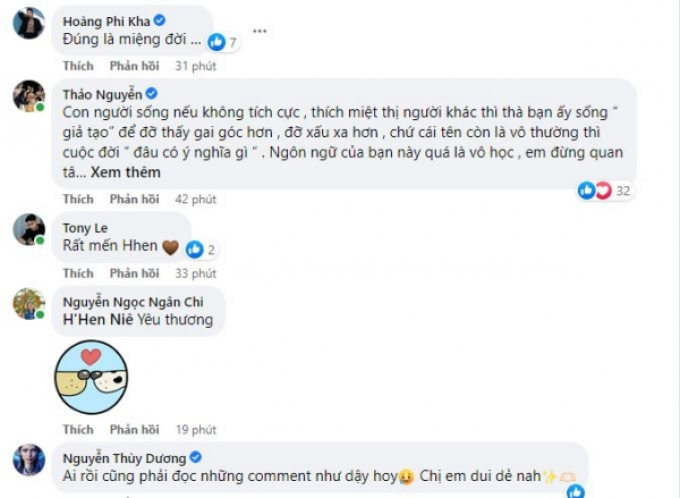The image size is (680, 498).
Task: Click the verified badge beside Thảo Nguyễn
Action: click(151, 94)
